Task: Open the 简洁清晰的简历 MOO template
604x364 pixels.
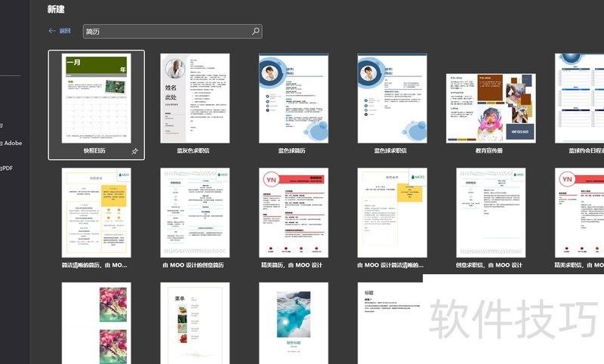Action: click(x=97, y=213)
